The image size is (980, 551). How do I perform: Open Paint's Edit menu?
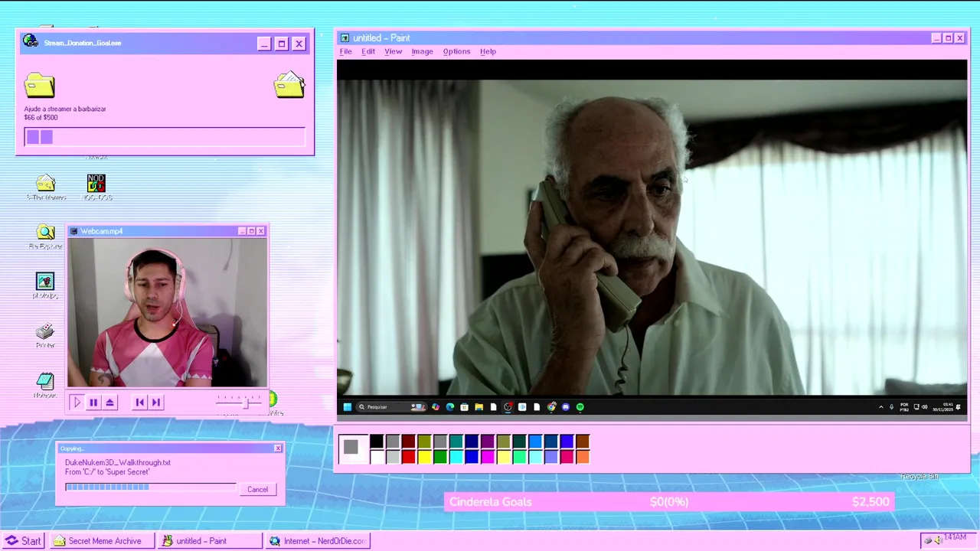pyautogui.click(x=368, y=51)
